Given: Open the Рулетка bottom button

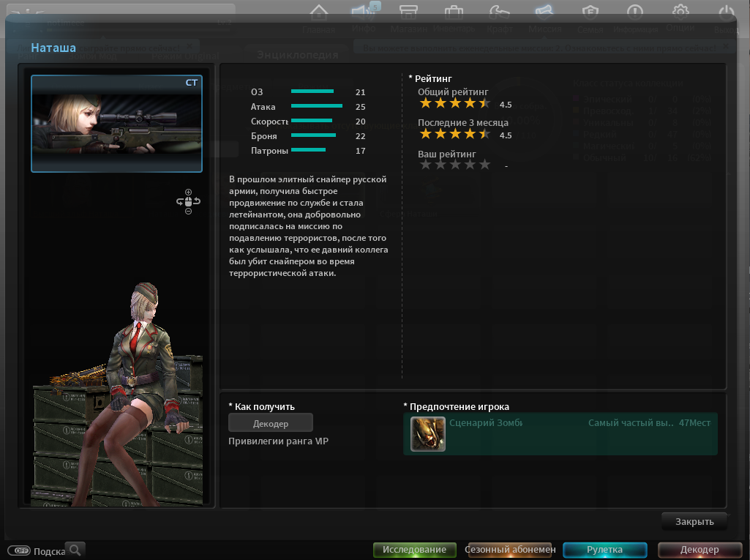Looking at the screenshot, I should coord(604,550).
